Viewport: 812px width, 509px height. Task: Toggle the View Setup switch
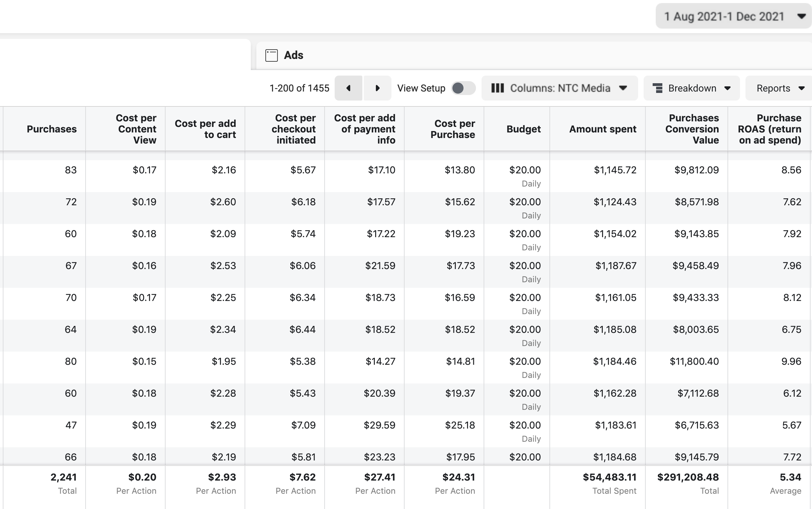click(x=463, y=88)
